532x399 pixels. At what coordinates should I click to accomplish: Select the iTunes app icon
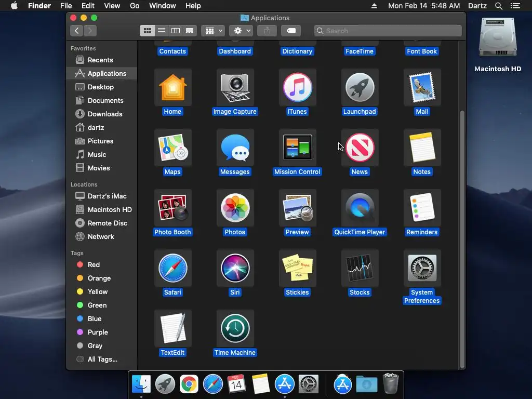(x=297, y=87)
